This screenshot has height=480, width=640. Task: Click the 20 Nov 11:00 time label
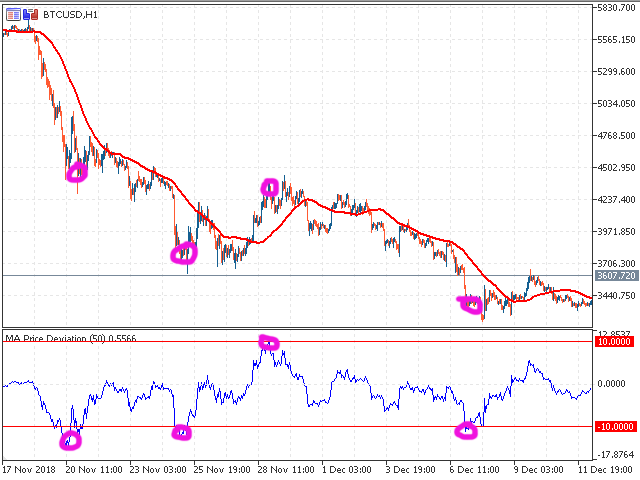coord(94,469)
